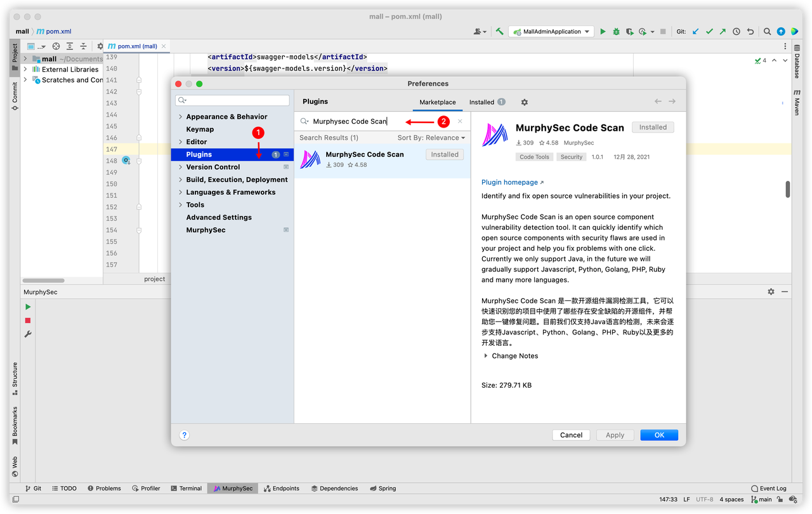This screenshot has height=514, width=812.
Task: Click the Cancel button in Preferences
Action: [x=571, y=435]
